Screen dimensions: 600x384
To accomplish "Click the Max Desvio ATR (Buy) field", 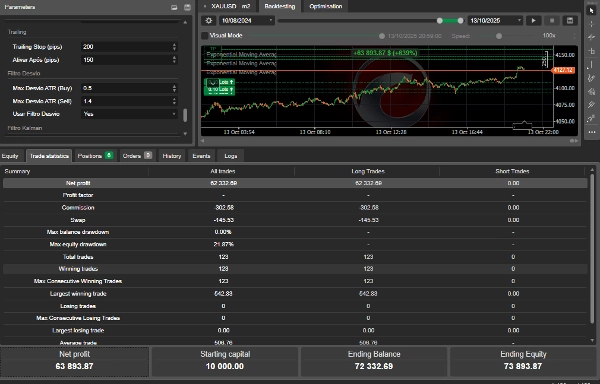I will [126, 88].
